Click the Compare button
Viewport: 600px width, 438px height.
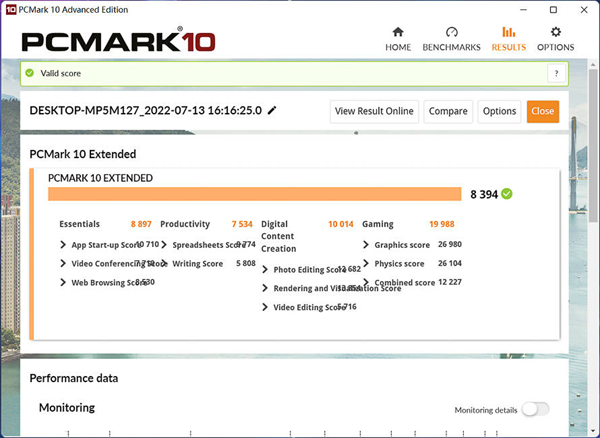click(x=448, y=111)
